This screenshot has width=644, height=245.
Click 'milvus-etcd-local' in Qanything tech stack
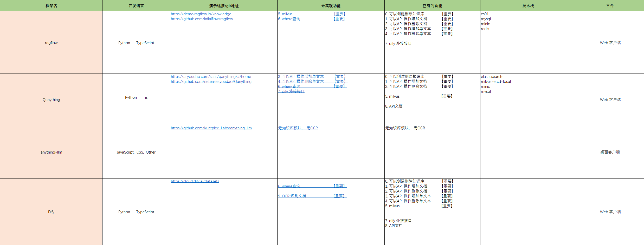[x=496, y=82]
